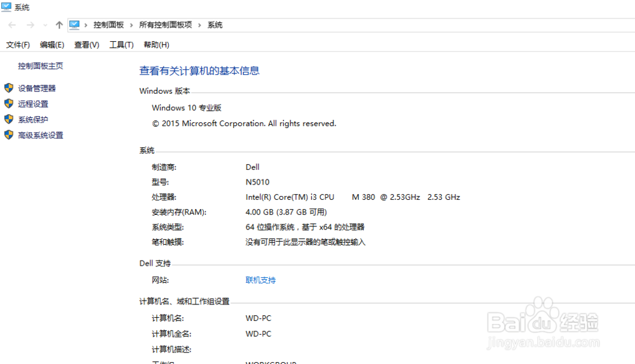
Task: Open the 联机支持 website link
Action: [x=260, y=280]
